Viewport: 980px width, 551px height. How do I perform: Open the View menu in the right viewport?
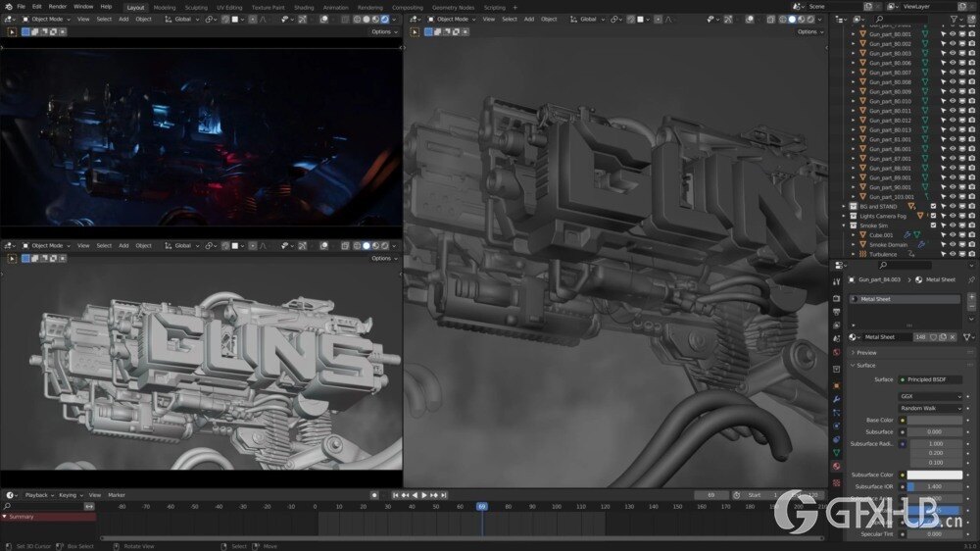pos(489,20)
